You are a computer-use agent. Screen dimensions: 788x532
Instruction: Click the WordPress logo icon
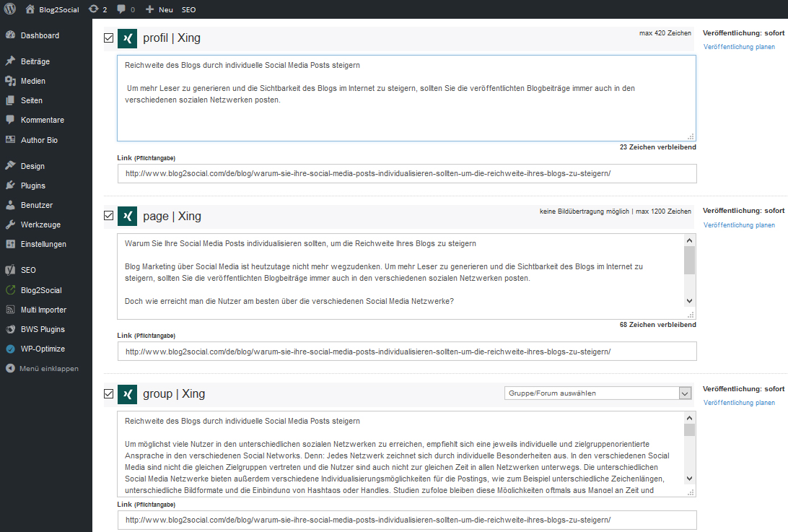tap(10, 9)
